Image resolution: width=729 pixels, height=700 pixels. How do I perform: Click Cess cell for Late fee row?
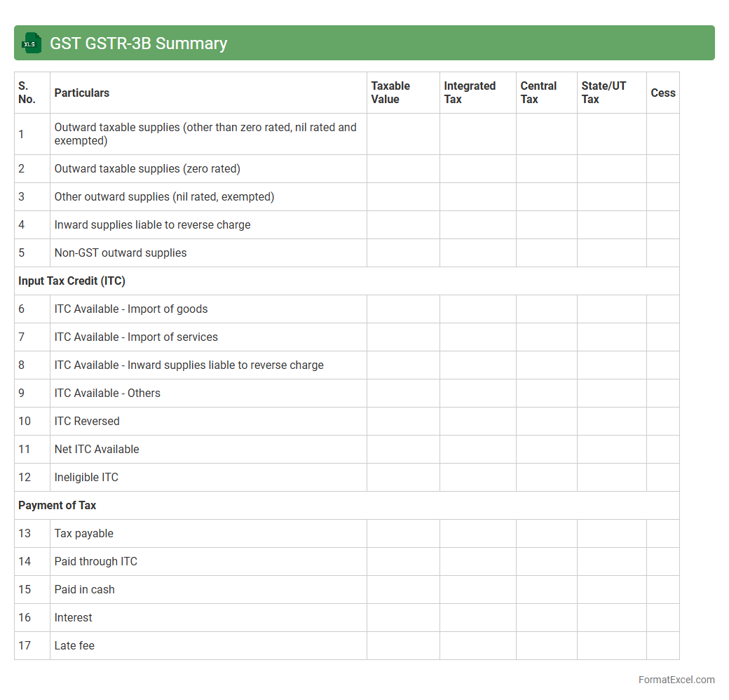(x=662, y=646)
